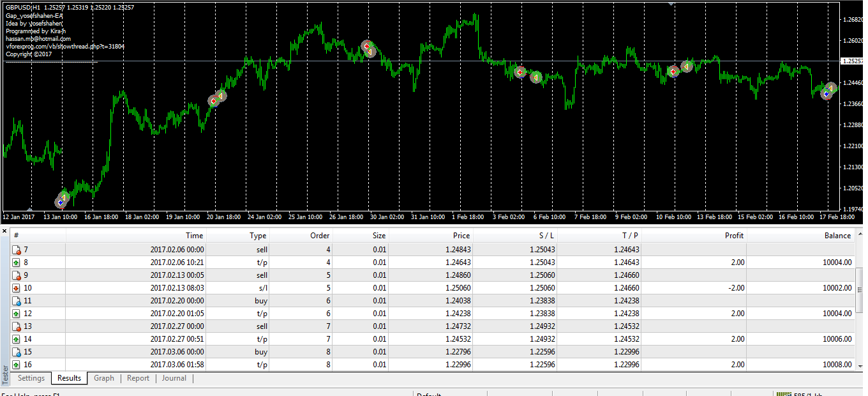Image resolution: width=868 pixels, height=396 pixels.
Task: Click the sell order icon on row 7
Action: pyautogui.click(x=17, y=250)
